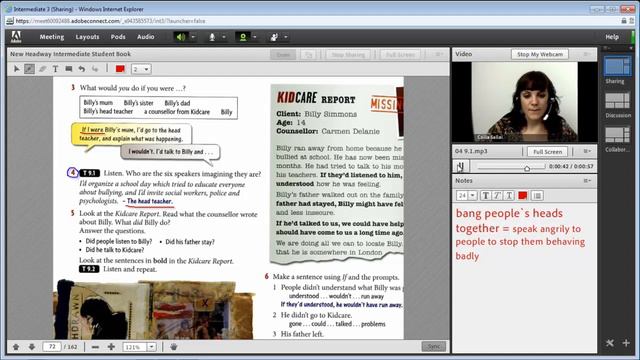
Task: Go to previous page with up arrow
Action: coord(16,347)
